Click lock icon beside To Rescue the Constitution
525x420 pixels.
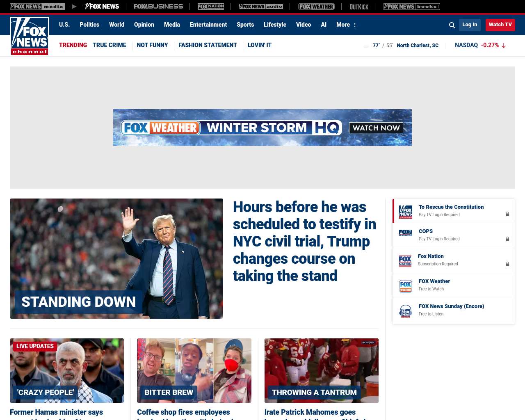pyautogui.click(x=507, y=214)
